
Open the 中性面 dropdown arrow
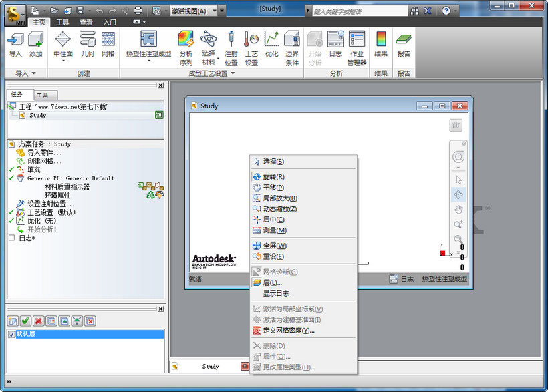[63, 61]
